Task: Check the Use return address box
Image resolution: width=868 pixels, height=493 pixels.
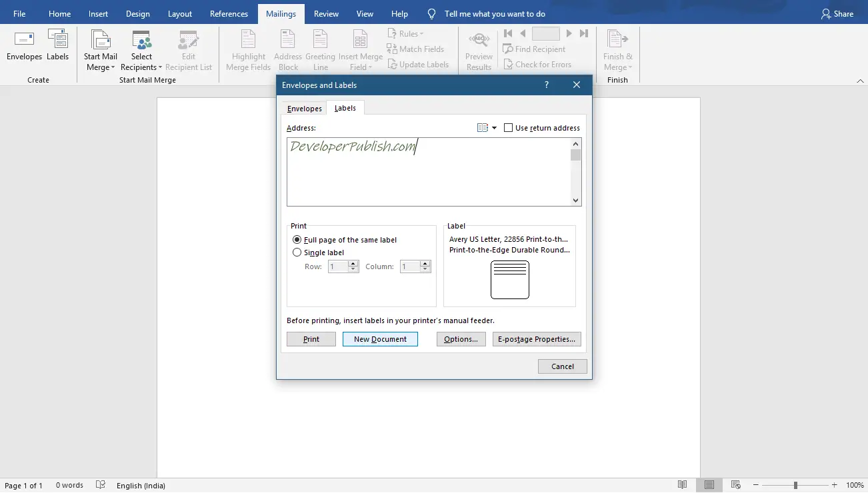Action: [x=508, y=127]
